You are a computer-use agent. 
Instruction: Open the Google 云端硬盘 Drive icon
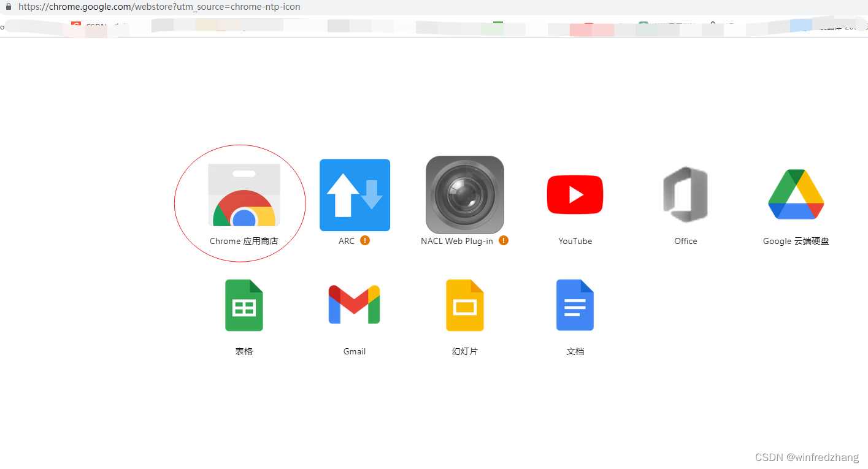click(x=796, y=195)
